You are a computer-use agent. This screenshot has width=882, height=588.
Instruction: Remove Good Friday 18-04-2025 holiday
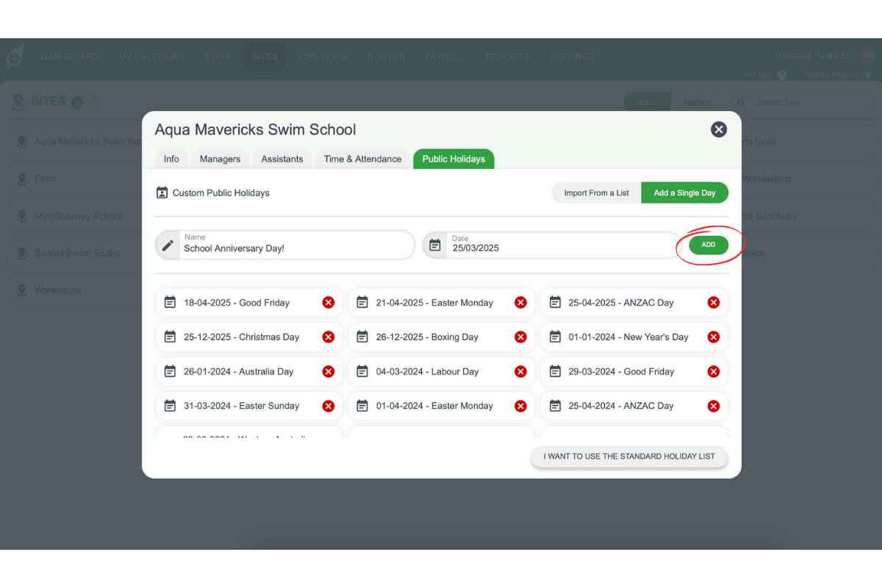click(x=329, y=303)
